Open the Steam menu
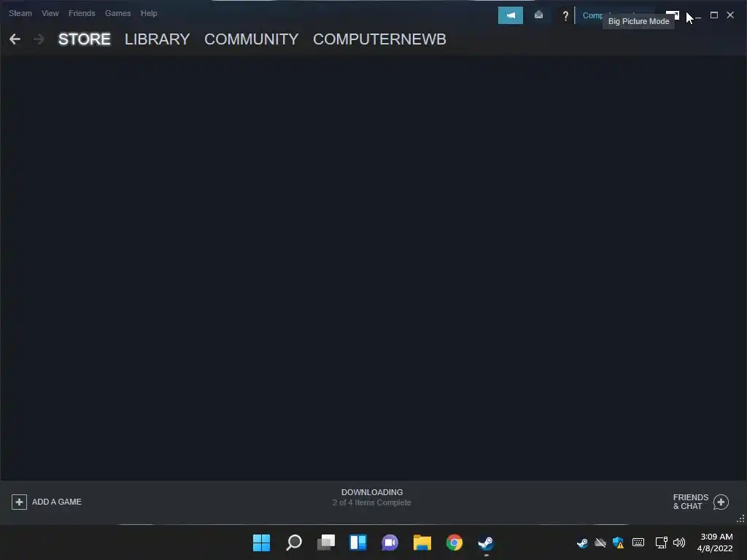 coord(20,13)
